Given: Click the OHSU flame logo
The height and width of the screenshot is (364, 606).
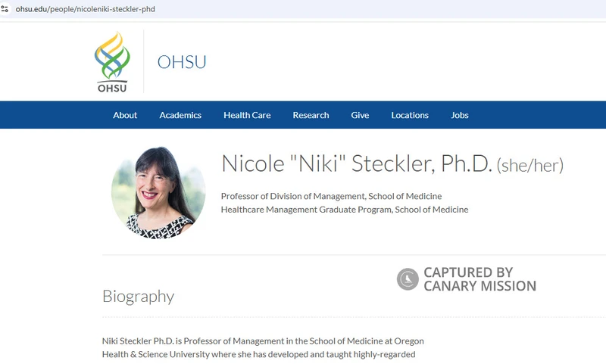Looking at the screenshot, I should [111, 61].
